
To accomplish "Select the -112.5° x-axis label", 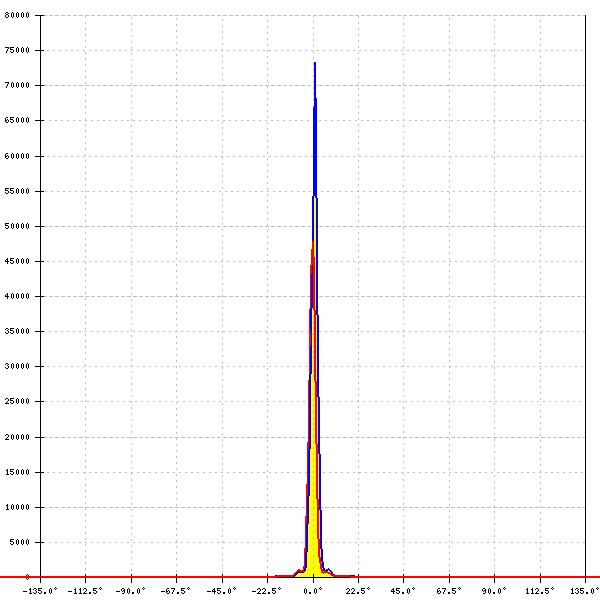I will pos(85,591).
